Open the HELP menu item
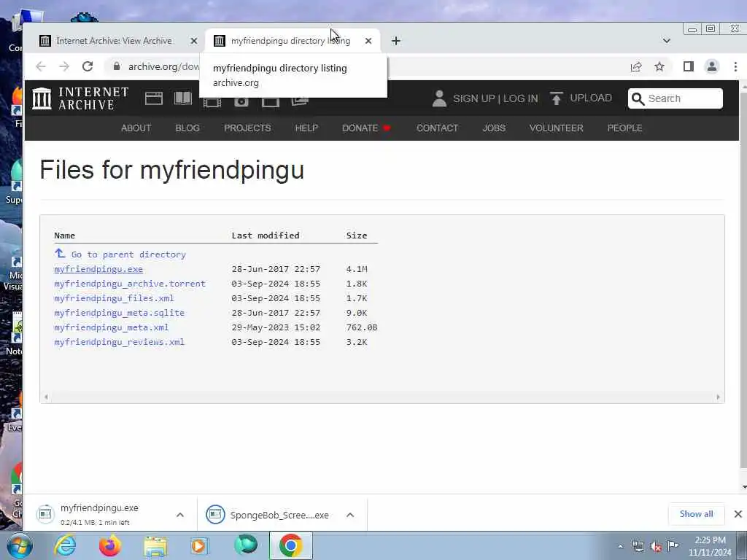This screenshot has width=747, height=560. tap(306, 128)
